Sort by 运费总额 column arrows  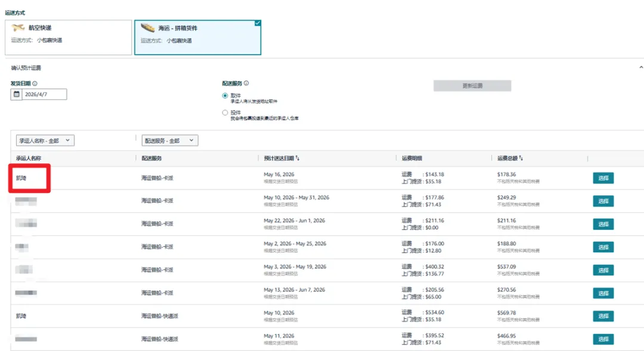[521, 158]
